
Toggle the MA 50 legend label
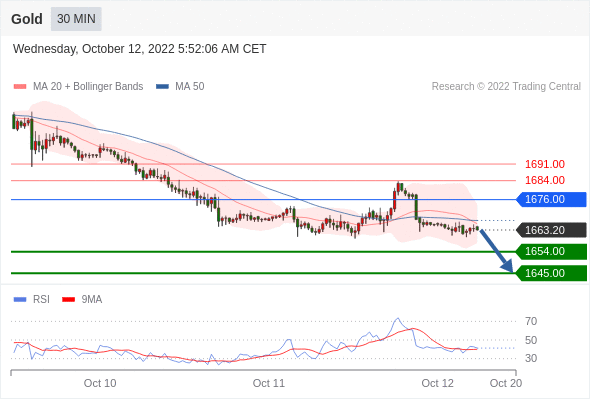point(190,87)
